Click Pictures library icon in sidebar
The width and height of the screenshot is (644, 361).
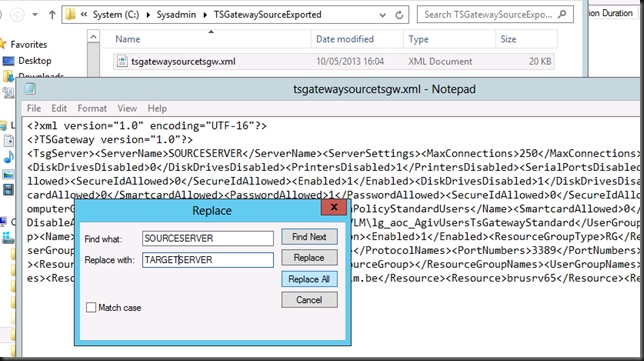pyautogui.click(x=8, y=174)
